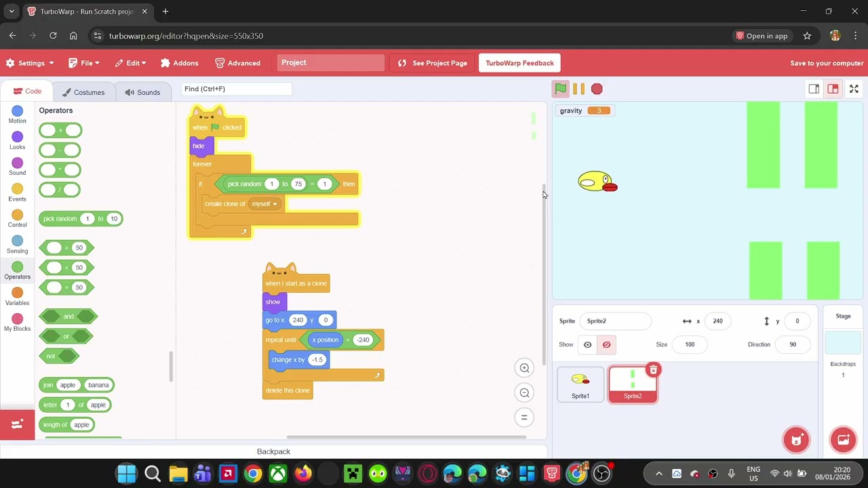
Task: Click the green flag to run project
Action: pos(561,89)
